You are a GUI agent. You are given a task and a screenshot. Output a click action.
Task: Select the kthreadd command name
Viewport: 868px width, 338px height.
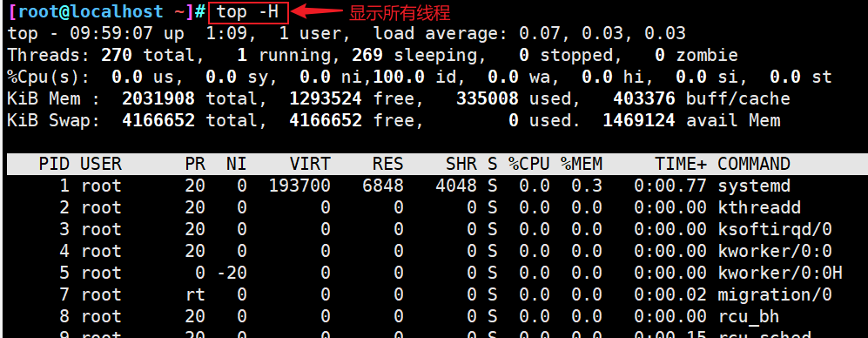[x=759, y=207]
